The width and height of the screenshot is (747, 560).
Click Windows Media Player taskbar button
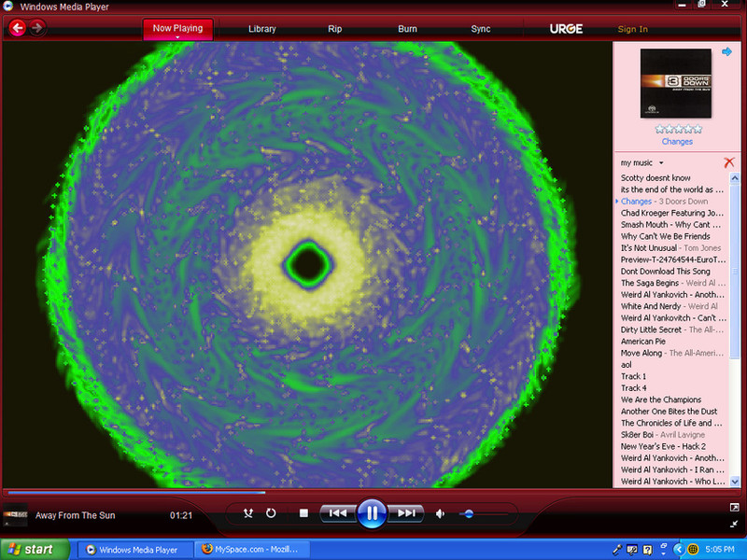[x=134, y=550]
